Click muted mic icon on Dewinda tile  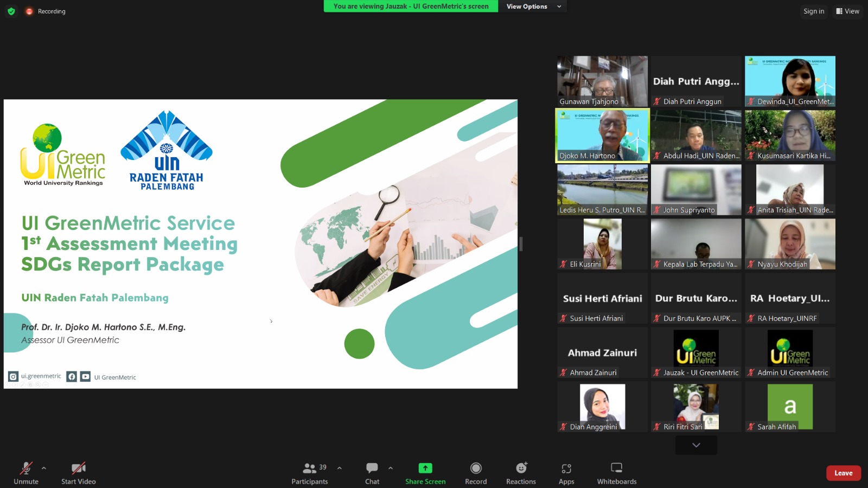tap(751, 101)
